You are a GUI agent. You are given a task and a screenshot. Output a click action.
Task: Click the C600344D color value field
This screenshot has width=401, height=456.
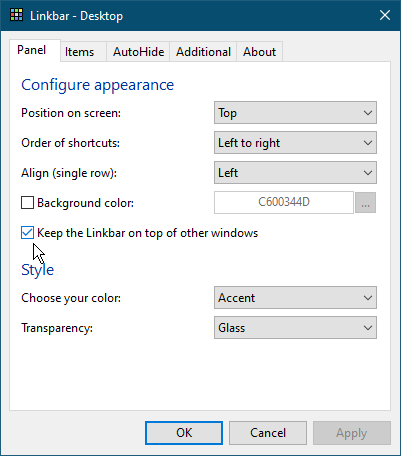[284, 202]
